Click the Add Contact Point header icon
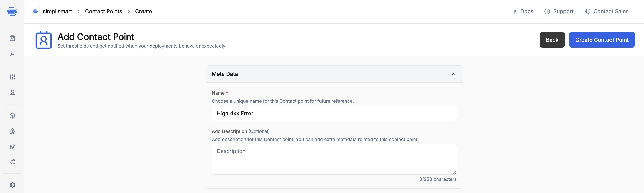This screenshot has height=193, width=644. pyautogui.click(x=43, y=40)
